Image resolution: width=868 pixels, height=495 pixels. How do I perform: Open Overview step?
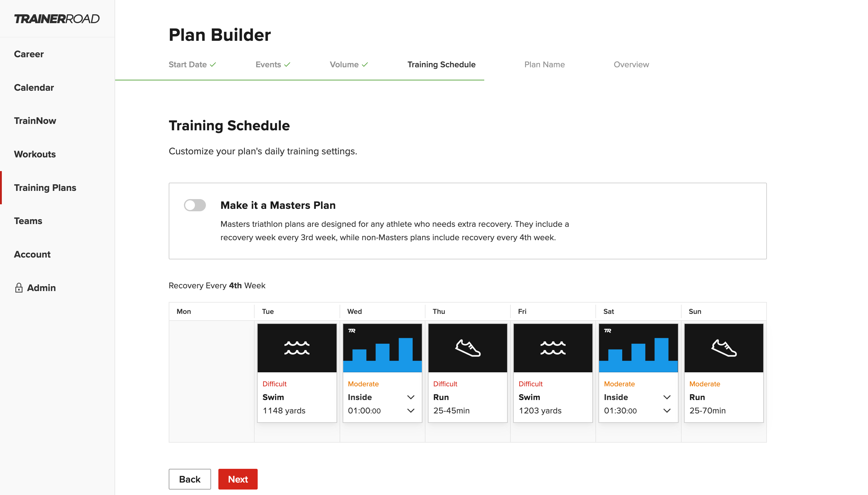click(x=631, y=65)
